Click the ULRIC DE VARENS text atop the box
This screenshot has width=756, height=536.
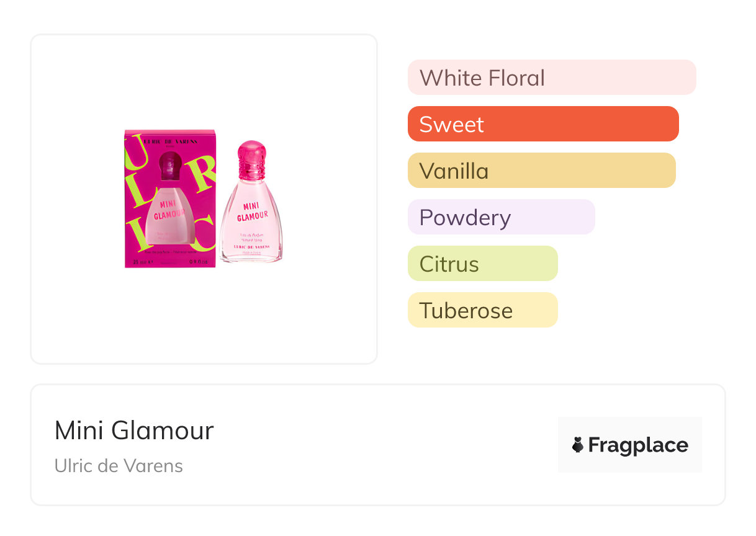(170, 141)
